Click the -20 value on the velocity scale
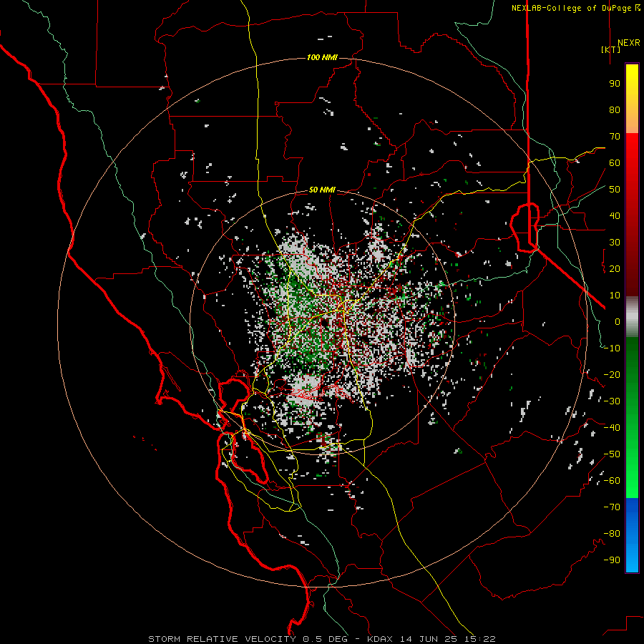644x644 pixels. click(612, 374)
